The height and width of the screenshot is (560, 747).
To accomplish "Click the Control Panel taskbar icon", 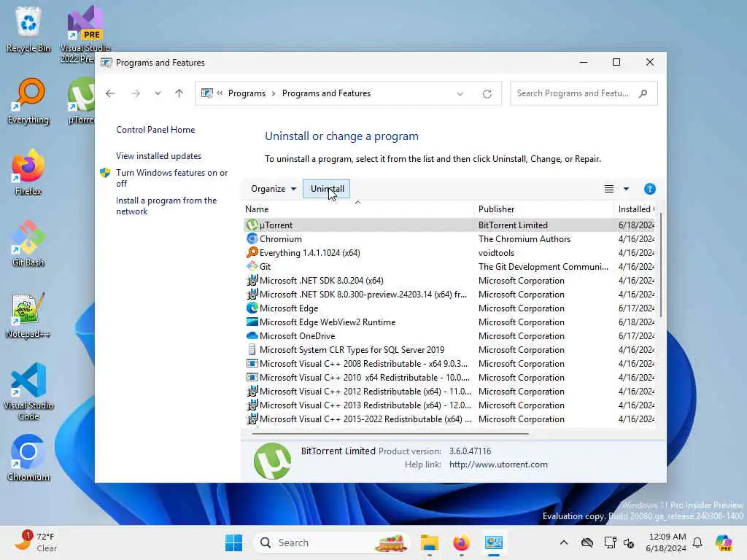I will [x=494, y=542].
